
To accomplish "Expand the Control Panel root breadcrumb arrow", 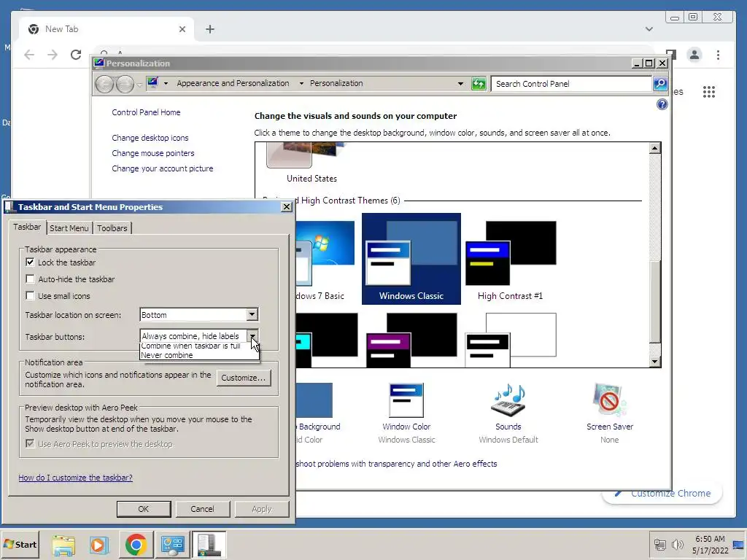I will 166,83.
